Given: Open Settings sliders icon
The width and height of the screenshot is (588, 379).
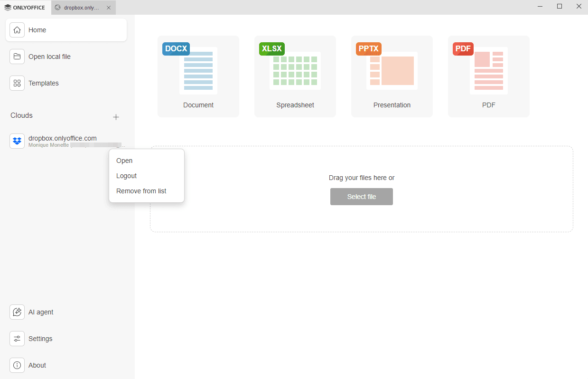Looking at the screenshot, I should (17, 339).
